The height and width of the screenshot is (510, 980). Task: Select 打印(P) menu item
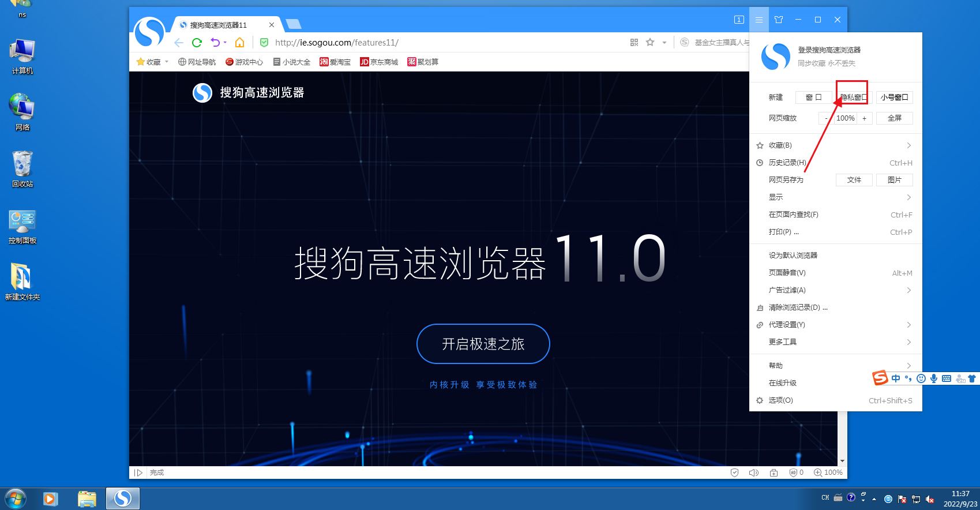coord(836,232)
